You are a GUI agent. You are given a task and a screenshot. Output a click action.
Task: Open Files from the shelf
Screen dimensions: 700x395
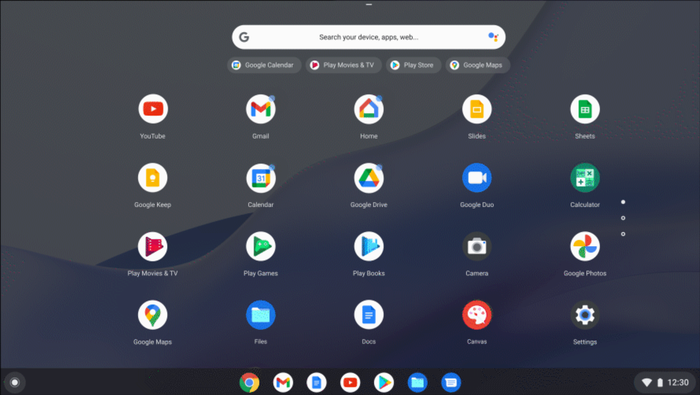(417, 383)
